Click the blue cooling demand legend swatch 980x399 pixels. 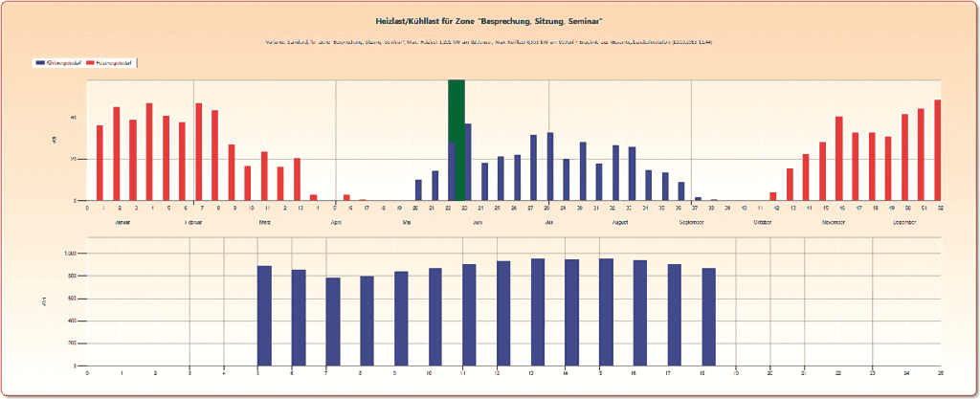(39, 63)
